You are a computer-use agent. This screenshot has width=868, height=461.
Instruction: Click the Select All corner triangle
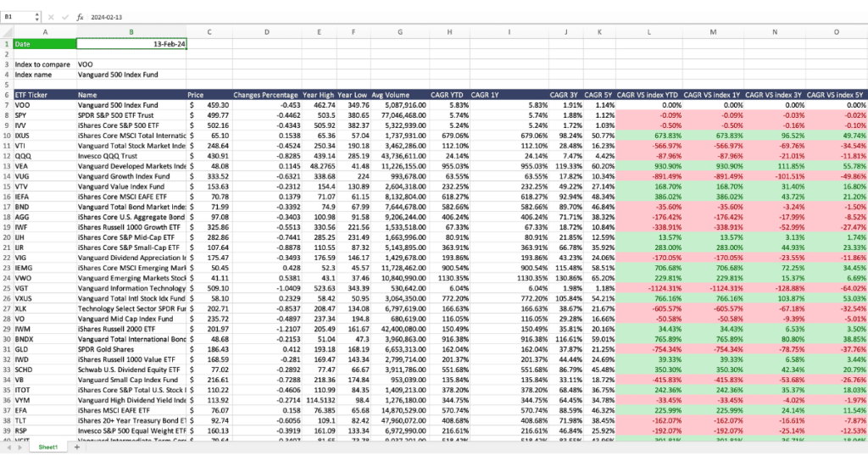click(6, 31)
